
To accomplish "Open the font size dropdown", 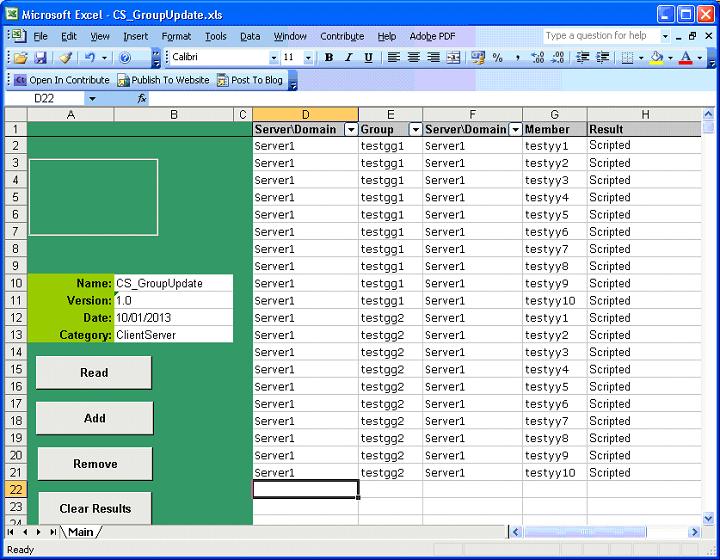I will click(x=308, y=58).
